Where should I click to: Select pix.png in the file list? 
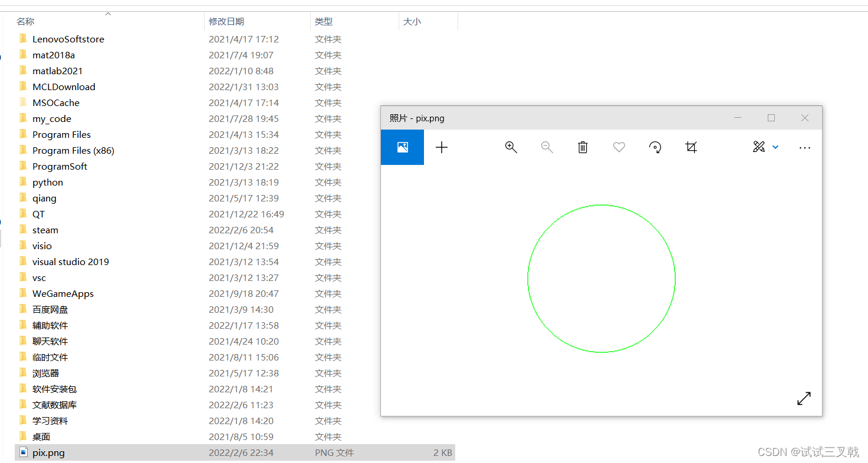pos(49,452)
